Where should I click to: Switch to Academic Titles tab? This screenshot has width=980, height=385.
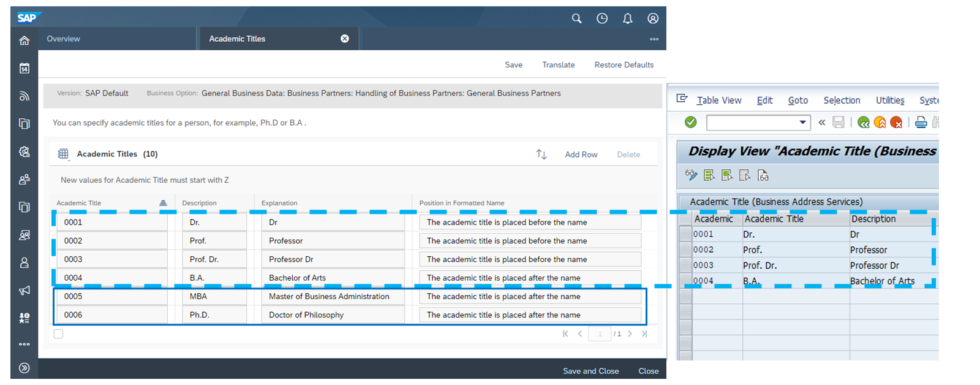coord(237,39)
